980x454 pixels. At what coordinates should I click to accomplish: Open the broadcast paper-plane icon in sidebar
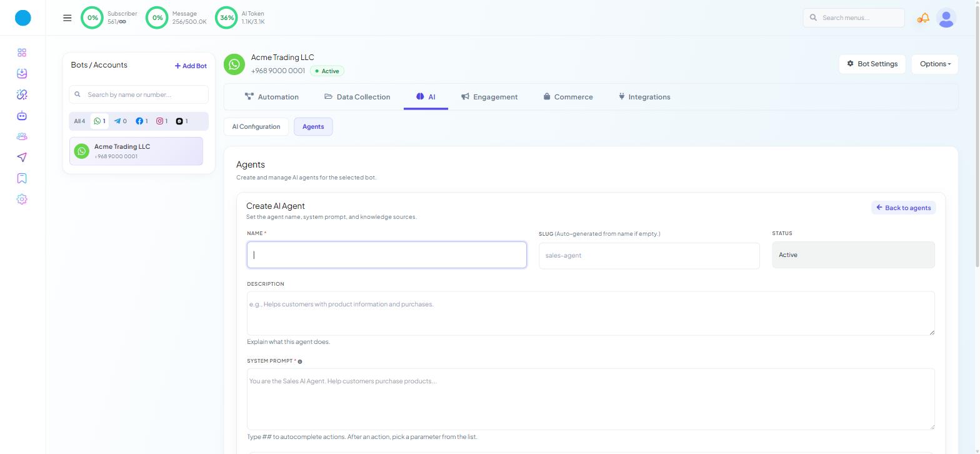(22, 157)
